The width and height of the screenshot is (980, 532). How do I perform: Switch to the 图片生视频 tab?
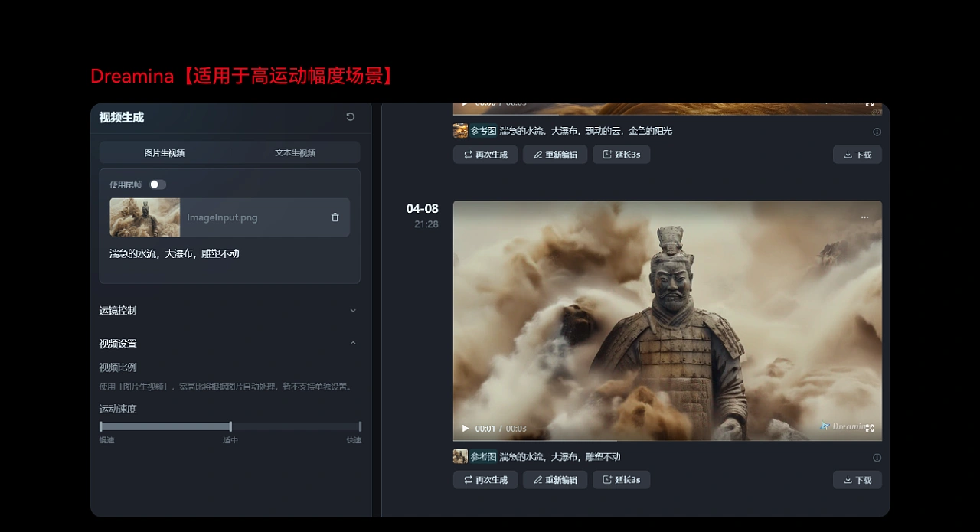[x=165, y=152]
